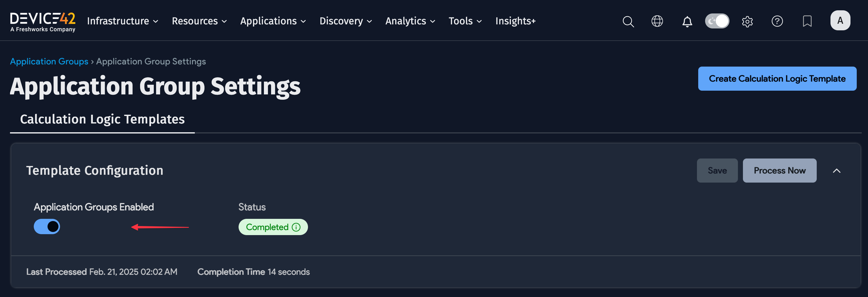Disable the Application Groups Enabled toggle
This screenshot has width=868, height=297.
[47, 226]
